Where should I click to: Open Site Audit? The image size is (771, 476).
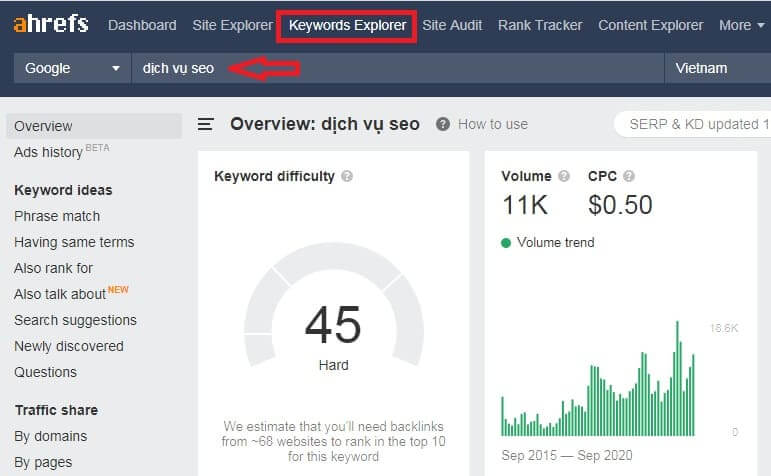452,25
